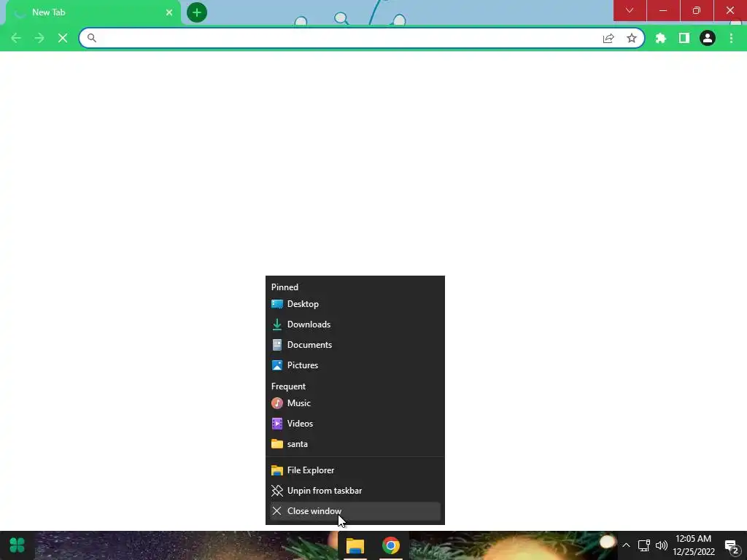Launch File Explorer from jump list
747x560 pixels.
click(355, 470)
